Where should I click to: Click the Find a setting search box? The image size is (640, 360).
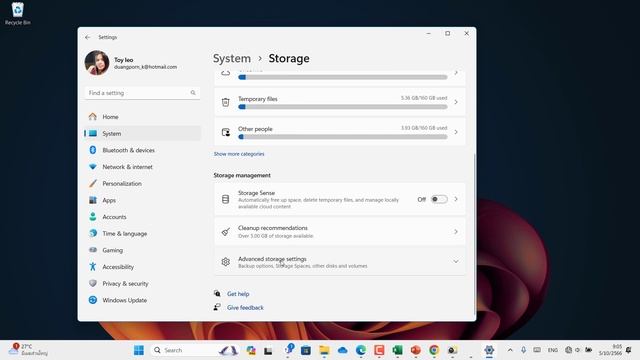click(x=142, y=93)
